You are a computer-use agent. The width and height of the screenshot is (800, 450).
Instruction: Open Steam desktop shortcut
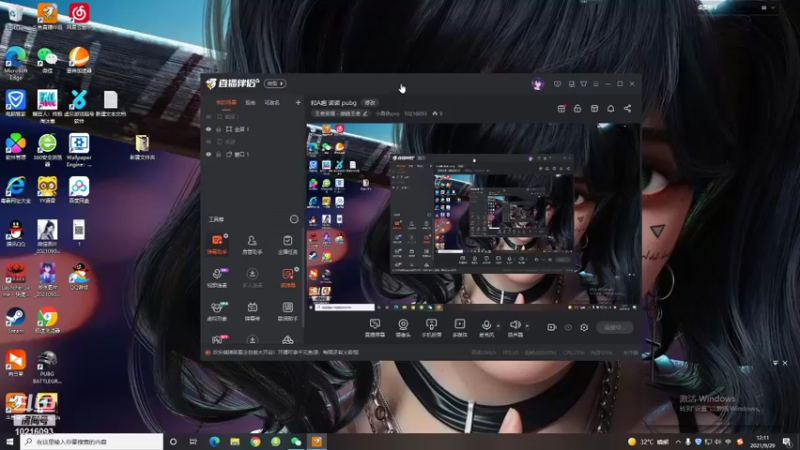(x=15, y=321)
